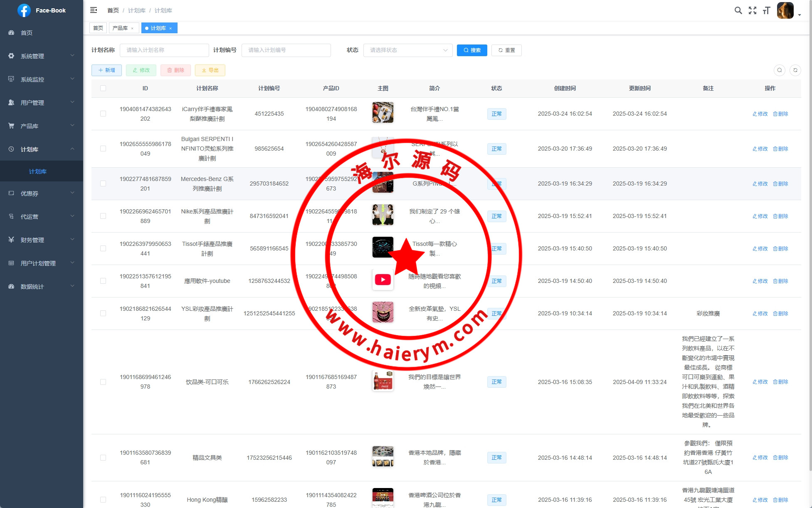Click 修改 edit link for iCarry row
Screen dimensions: 812x508
[760, 114]
